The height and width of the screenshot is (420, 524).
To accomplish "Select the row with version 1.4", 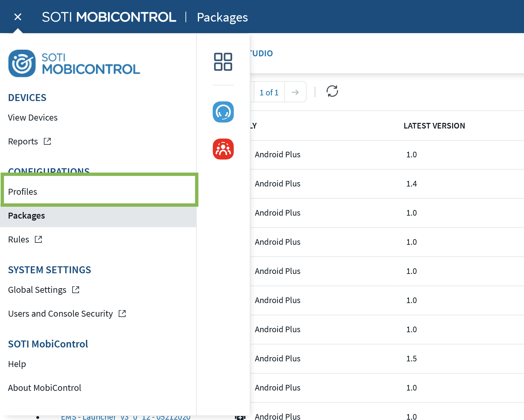I will (x=387, y=184).
